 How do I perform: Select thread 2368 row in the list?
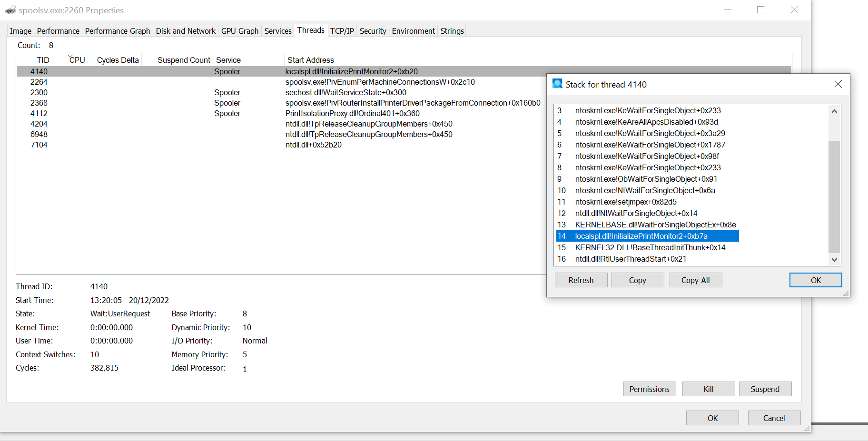pos(39,103)
